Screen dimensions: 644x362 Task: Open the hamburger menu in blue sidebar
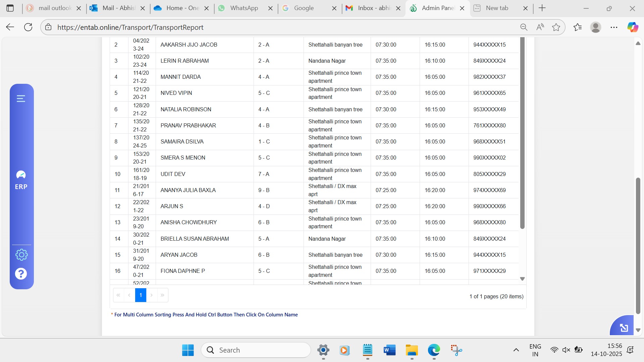click(x=21, y=99)
